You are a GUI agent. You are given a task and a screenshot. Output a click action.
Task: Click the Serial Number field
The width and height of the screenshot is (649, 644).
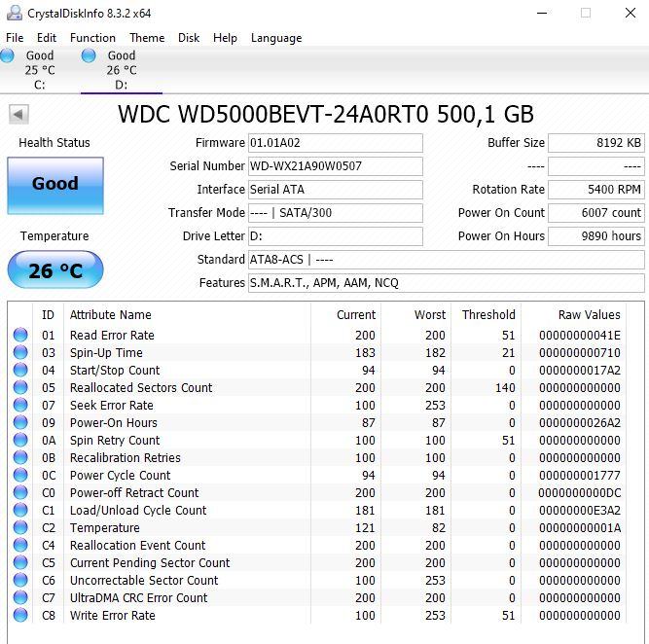click(x=335, y=166)
